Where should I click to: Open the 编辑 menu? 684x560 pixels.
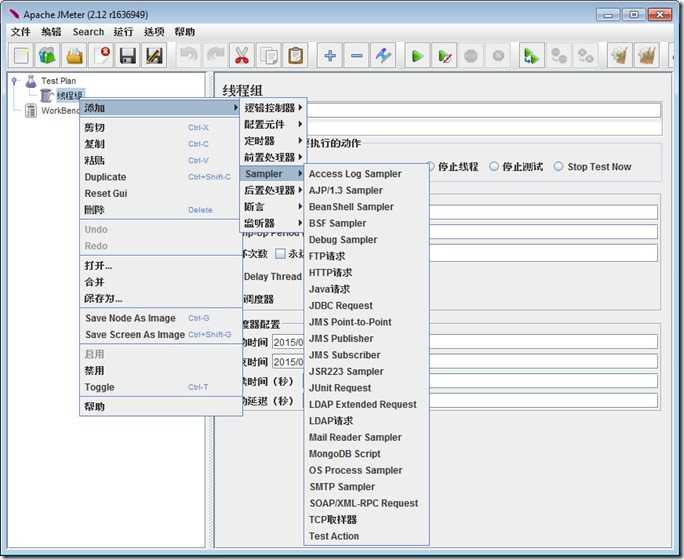(51, 32)
